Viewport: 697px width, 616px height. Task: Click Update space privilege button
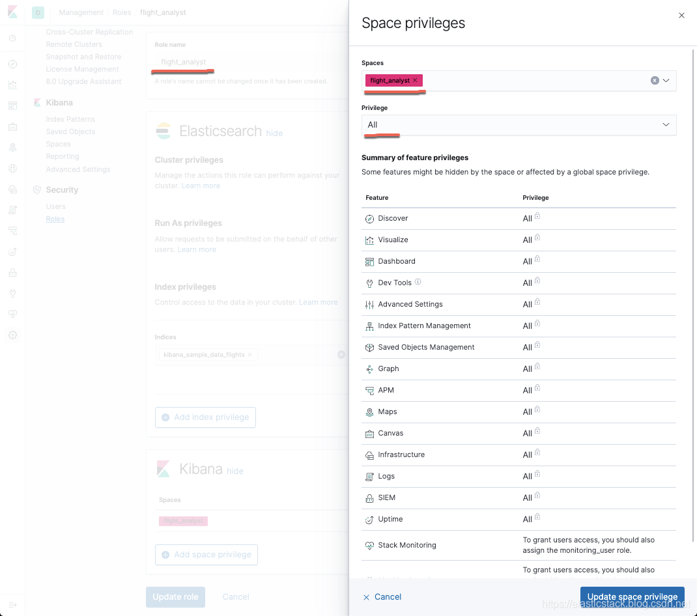(632, 597)
